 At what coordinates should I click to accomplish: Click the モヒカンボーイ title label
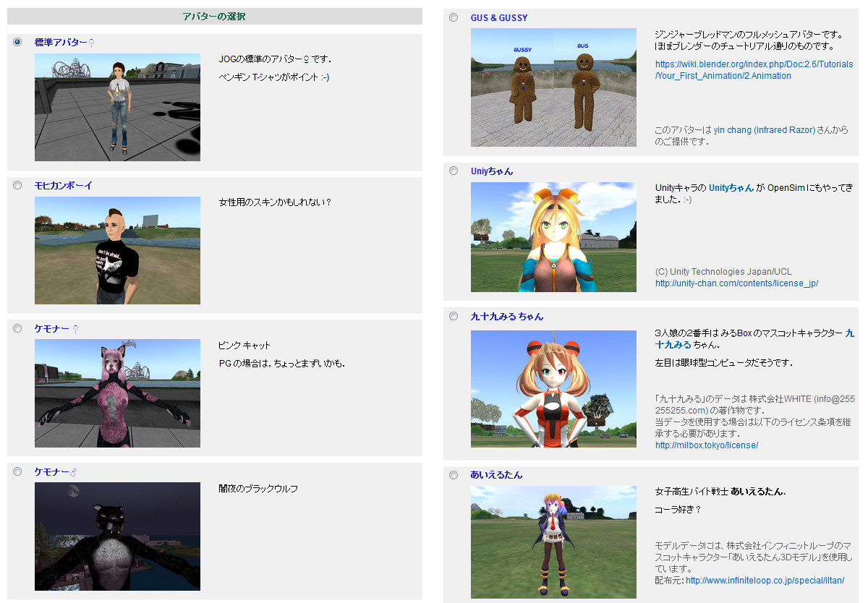(x=64, y=186)
